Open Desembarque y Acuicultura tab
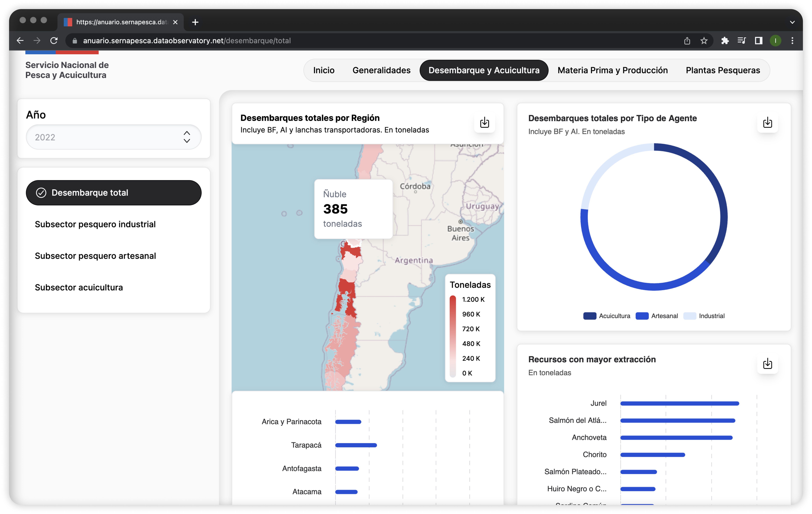Viewport: 812px width, 514px height. (x=484, y=70)
